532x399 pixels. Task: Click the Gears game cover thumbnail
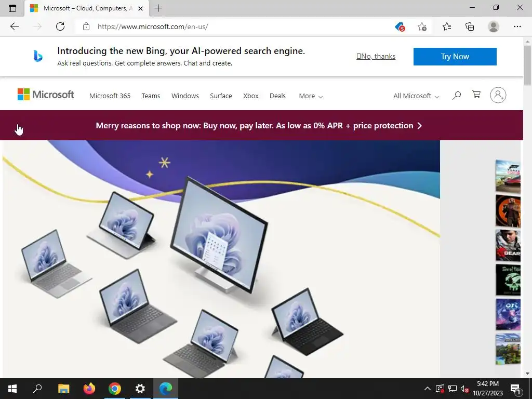pyautogui.click(x=508, y=246)
